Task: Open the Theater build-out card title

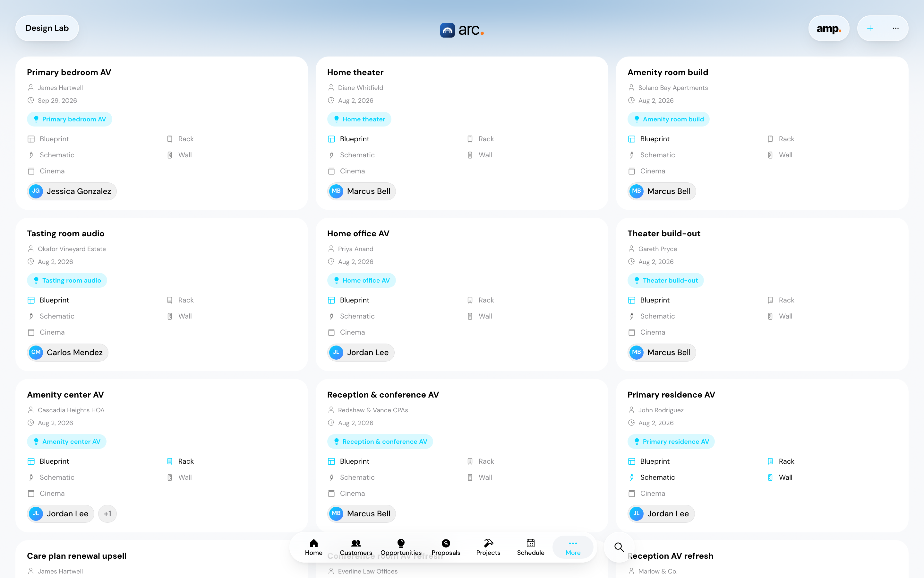Action: coord(663,233)
